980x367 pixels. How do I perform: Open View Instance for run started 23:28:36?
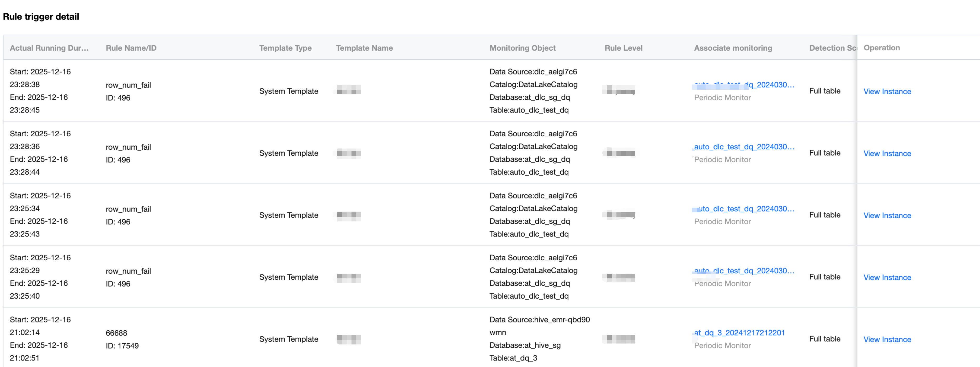[887, 153]
